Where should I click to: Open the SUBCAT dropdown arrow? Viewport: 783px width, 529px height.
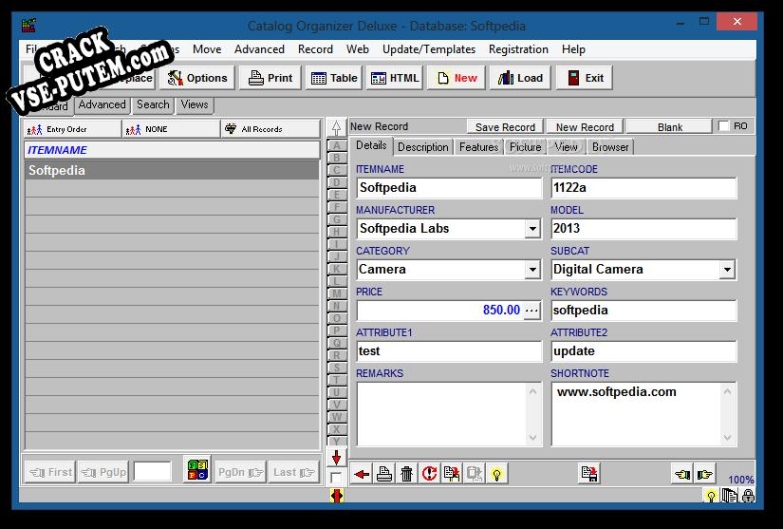727,270
